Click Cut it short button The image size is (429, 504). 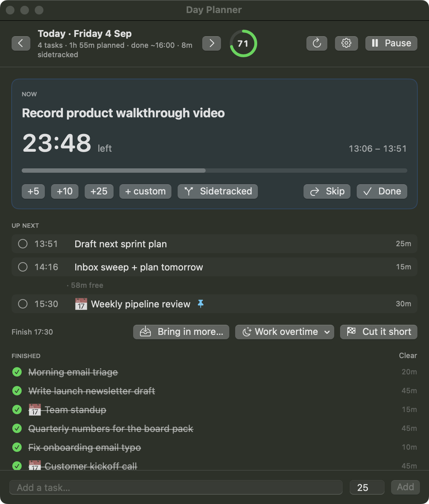click(379, 332)
